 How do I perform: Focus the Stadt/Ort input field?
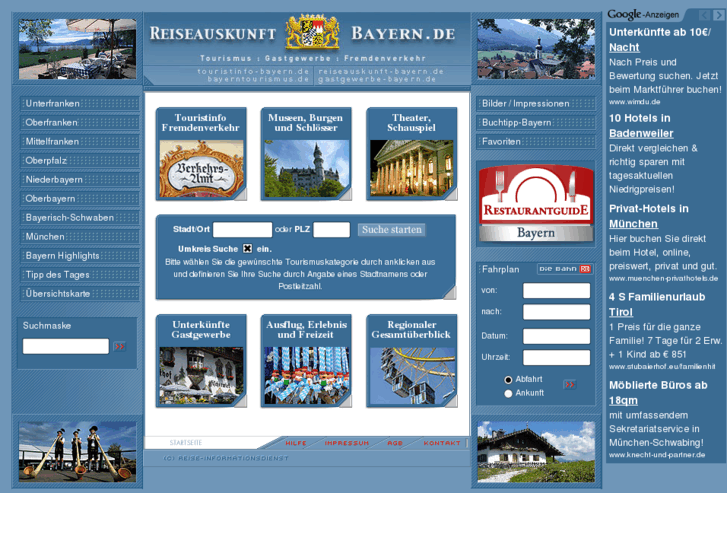(242, 230)
